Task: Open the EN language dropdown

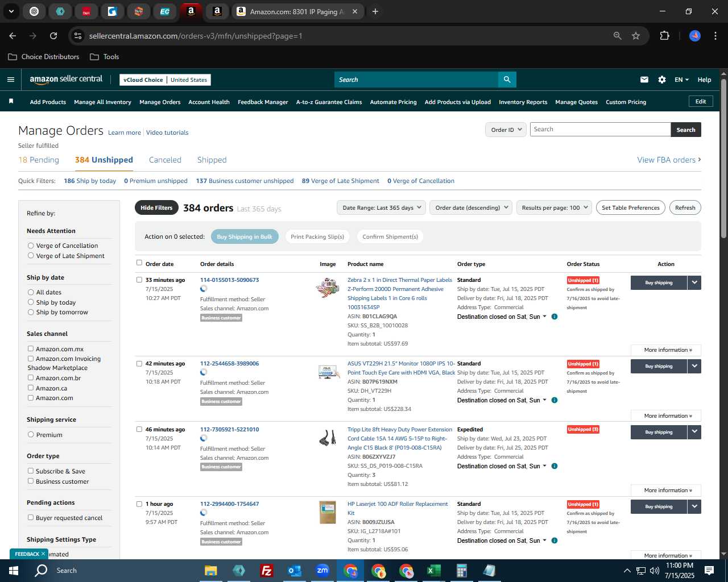Action: coord(681,80)
